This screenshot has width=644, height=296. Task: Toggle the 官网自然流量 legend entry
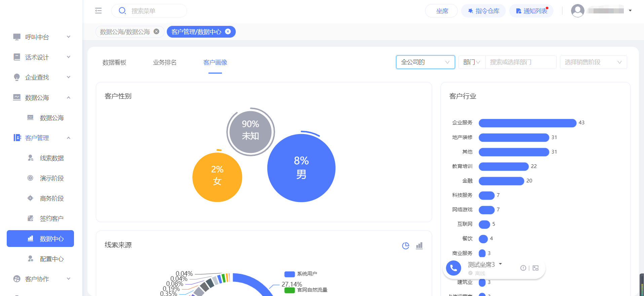[306, 290]
